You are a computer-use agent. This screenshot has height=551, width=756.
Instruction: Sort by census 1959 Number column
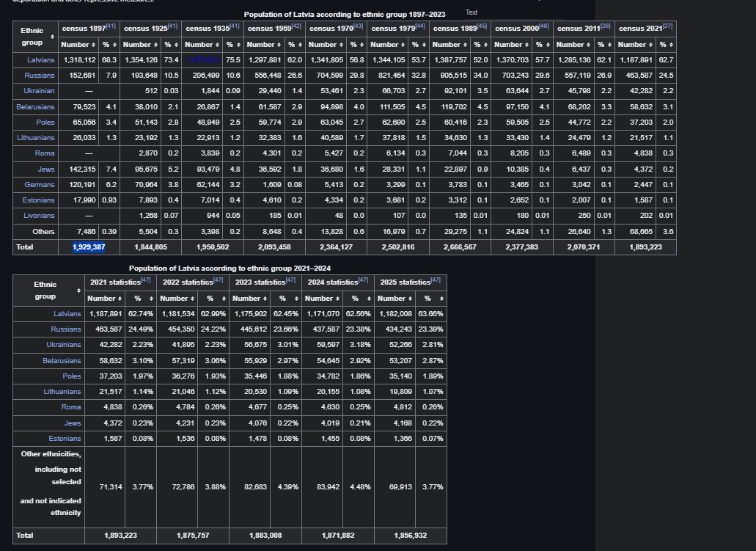coord(264,45)
